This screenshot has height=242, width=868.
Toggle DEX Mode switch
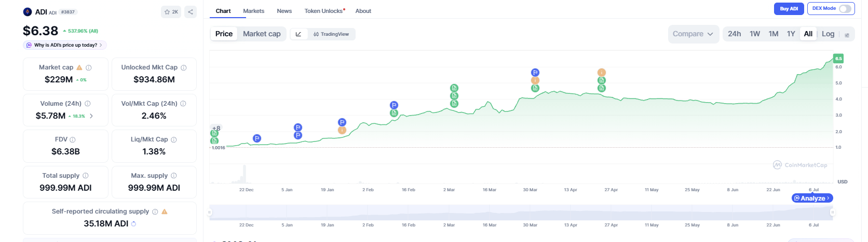[x=845, y=8]
